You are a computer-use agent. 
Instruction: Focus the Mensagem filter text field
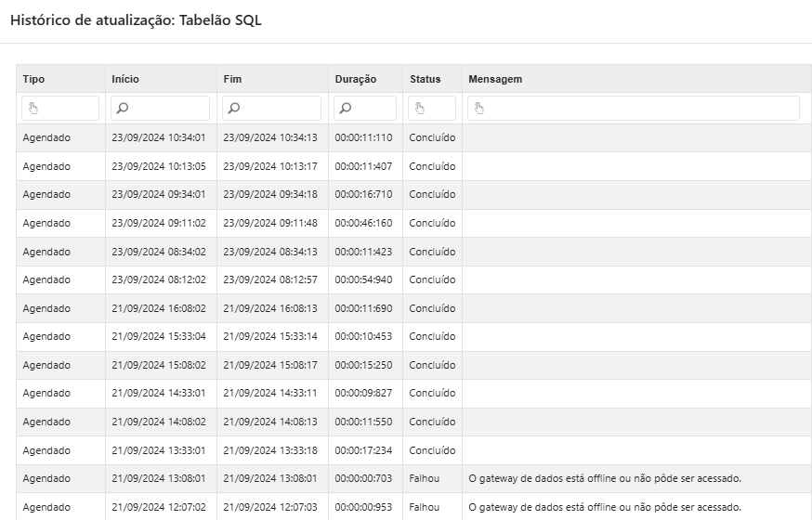click(641, 109)
